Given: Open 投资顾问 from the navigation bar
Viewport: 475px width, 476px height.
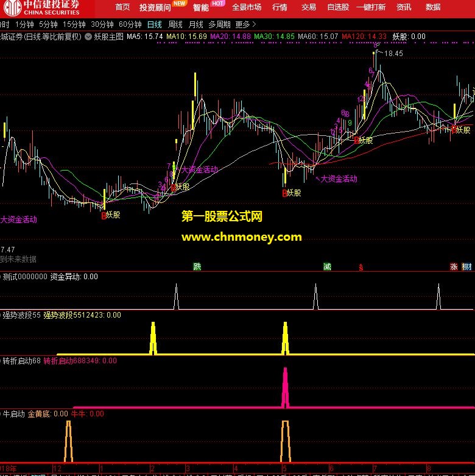Looking at the screenshot, I should (155, 7).
